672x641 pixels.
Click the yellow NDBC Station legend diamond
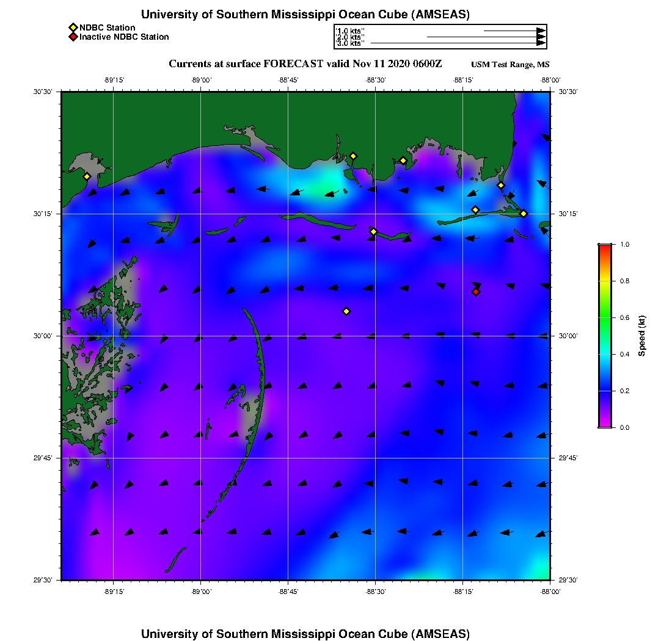point(73,28)
